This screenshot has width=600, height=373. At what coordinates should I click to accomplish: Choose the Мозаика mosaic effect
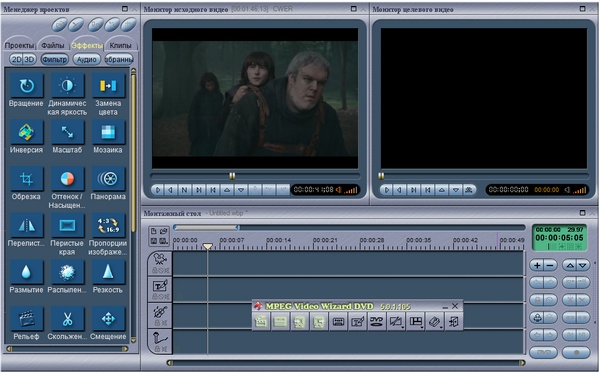(x=108, y=132)
